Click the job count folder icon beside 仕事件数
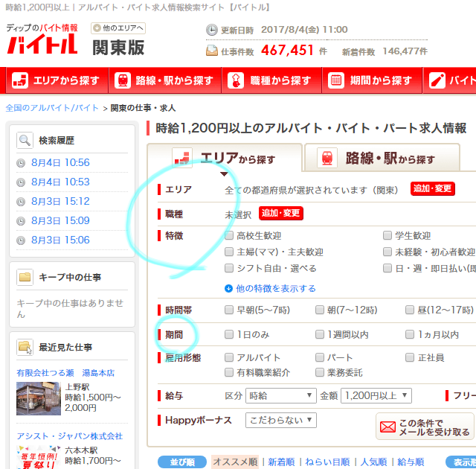 [x=211, y=51]
